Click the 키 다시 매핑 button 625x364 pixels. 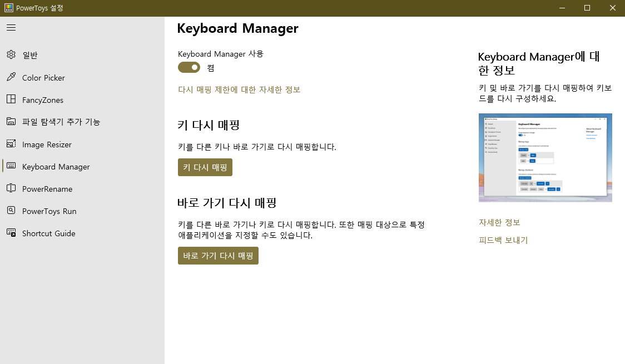click(x=205, y=167)
